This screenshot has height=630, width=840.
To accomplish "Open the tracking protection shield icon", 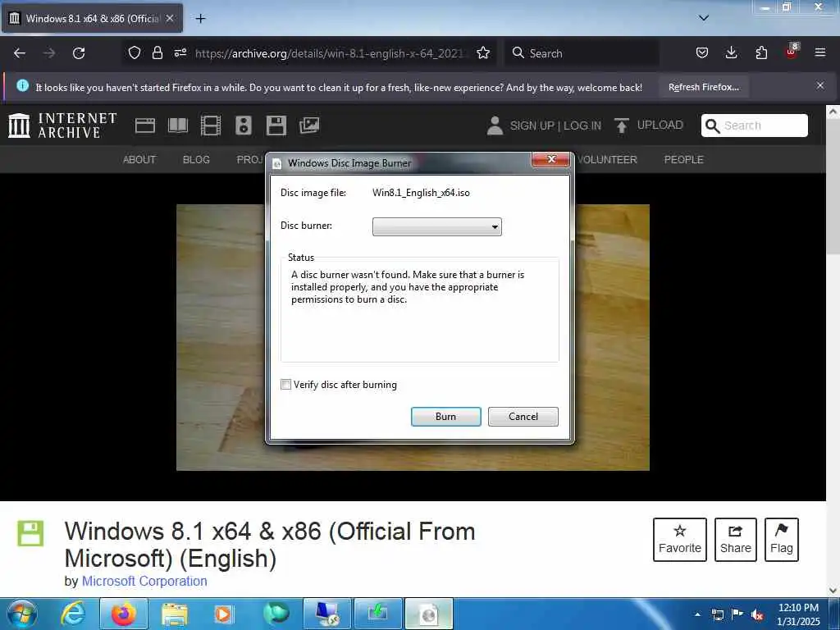I will pyautogui.click(x=135, y=52).
